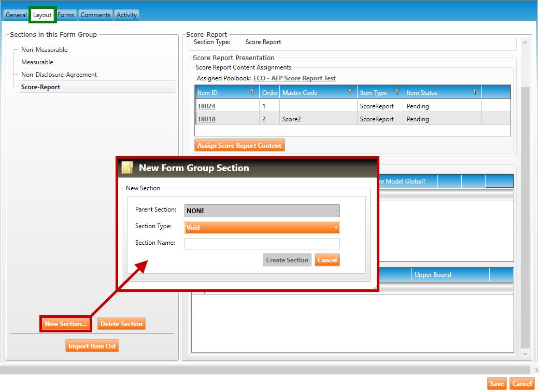Click the Master Code column filter icon
Viewport: 540px width, 392px height.
tap(350, 92)
